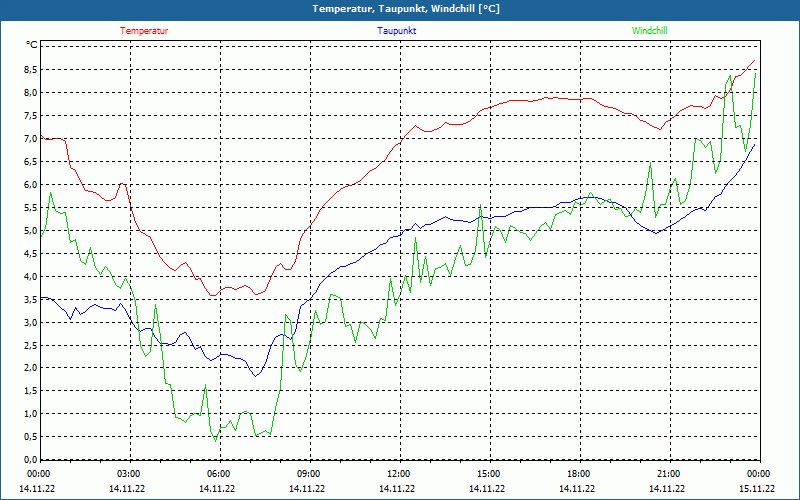Click the blue dew point minimum near 07:15
The width and height of the screenshot is (800, 500).
coord(256,376)
